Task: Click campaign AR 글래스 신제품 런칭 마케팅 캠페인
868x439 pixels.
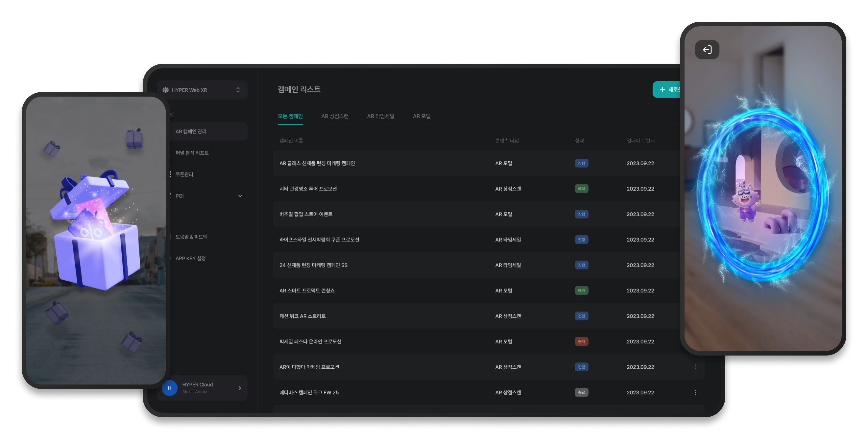Action: pyautogui.click(x=317, y=163)
